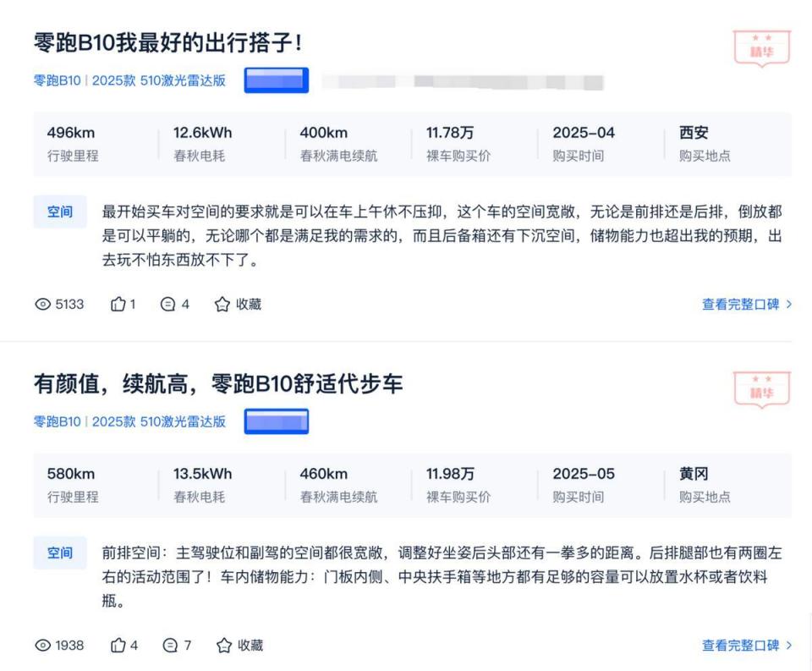The image size is (812, 671).
Task: Select the 空间 tag on the second review
Action: coord(59,553)
